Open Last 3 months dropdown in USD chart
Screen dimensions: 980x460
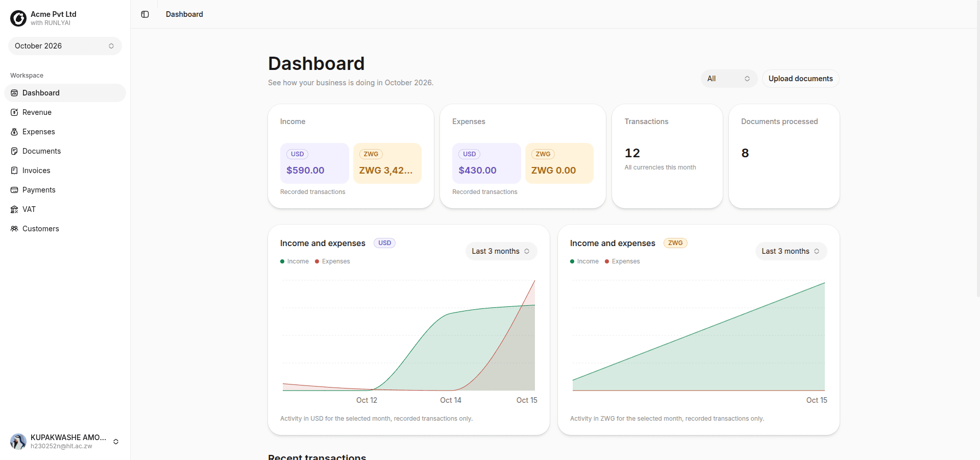coord(501,251)
